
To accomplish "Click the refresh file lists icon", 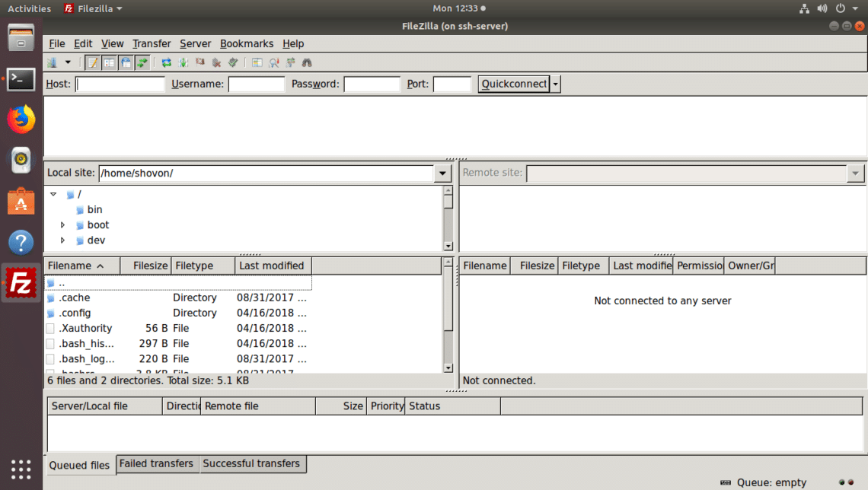I will pyautogui.click(x=167, y=62).
